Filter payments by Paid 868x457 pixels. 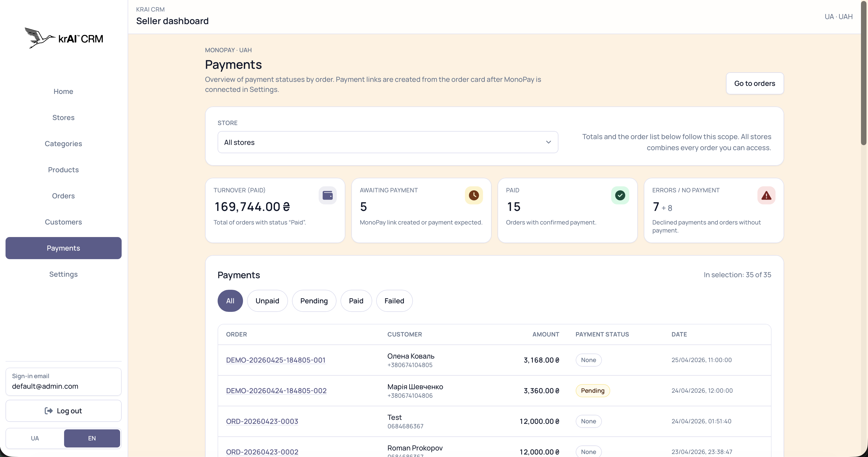(356, 301)
